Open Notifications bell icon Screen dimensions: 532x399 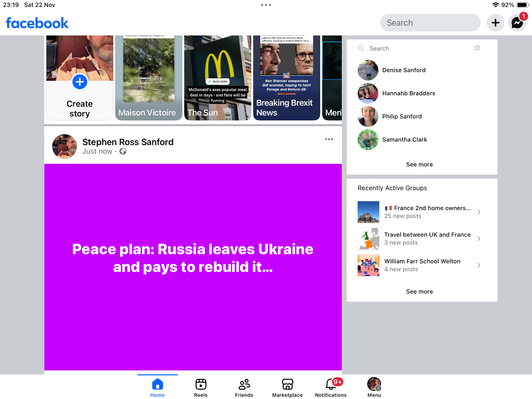[331, 384]
